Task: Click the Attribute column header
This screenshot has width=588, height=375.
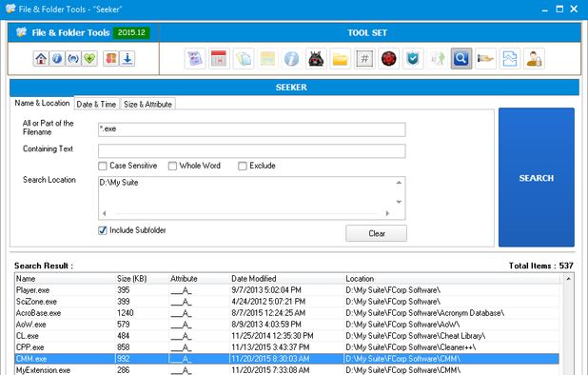Action: (x=199, y=279)
